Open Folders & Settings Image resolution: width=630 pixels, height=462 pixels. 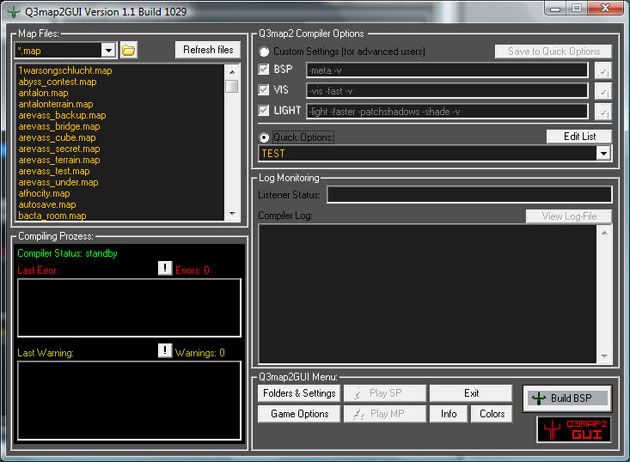click(299, 393)
